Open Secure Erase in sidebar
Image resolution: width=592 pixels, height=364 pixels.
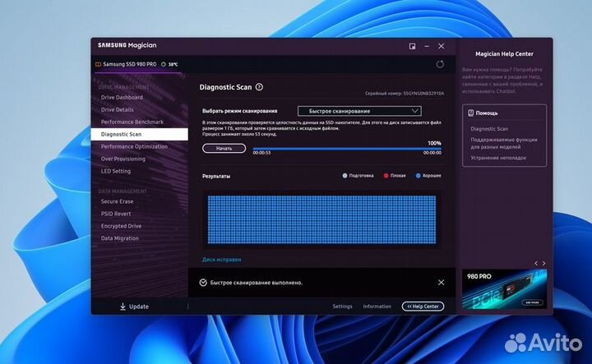pyautogui.click(x=117, y=201)
